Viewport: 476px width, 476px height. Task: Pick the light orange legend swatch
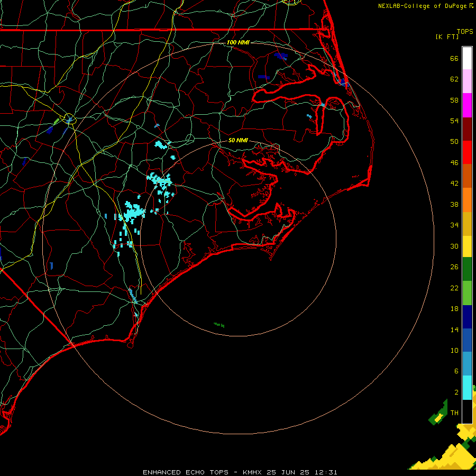click(x=467, y=200)
